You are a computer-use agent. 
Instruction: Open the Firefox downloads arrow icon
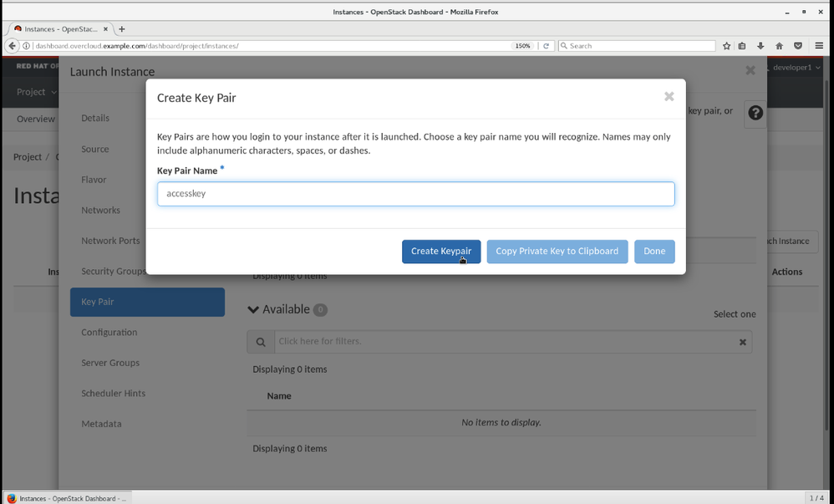pyautogui.click(x=760, y=46)
